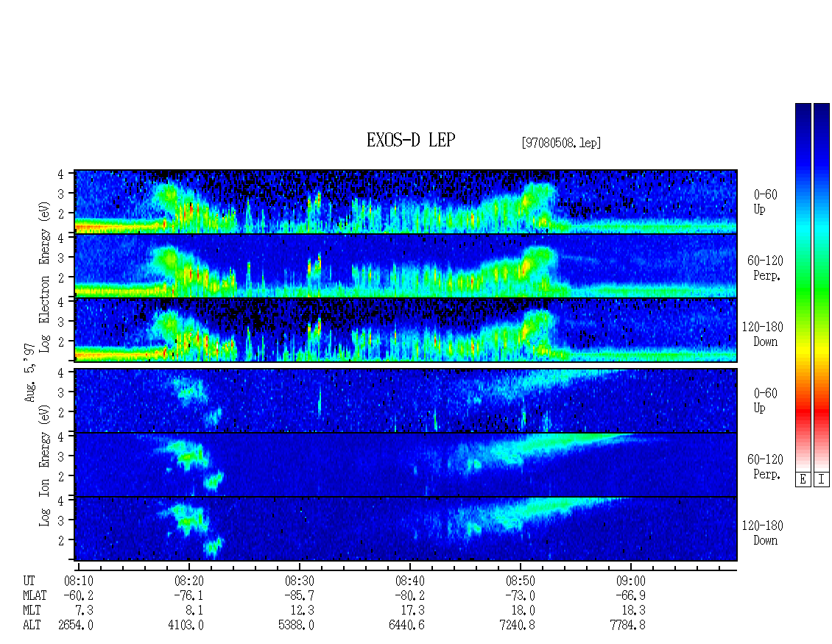Click the MLAT value -80.2

[409, 595]
